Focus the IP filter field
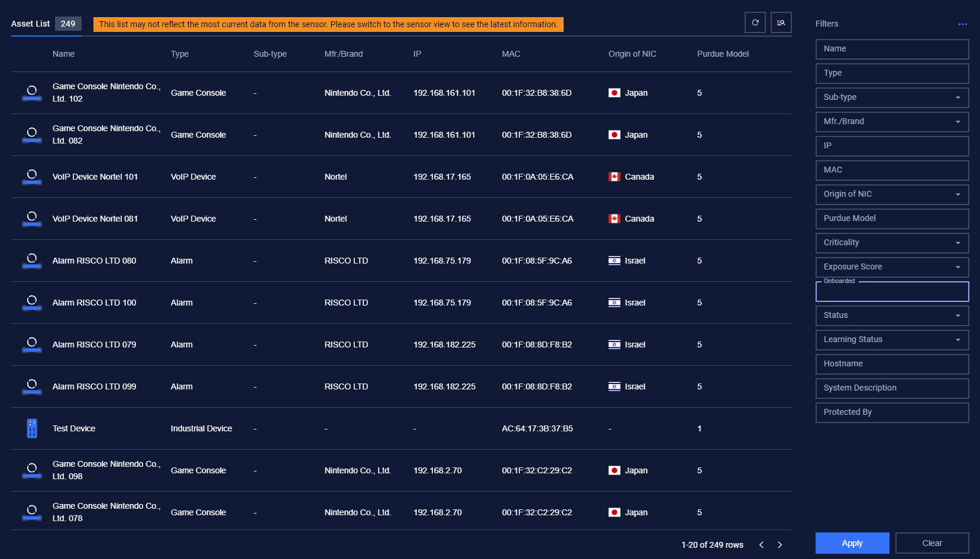The height and width of the screenshot is (559, 980). point(892,146)
